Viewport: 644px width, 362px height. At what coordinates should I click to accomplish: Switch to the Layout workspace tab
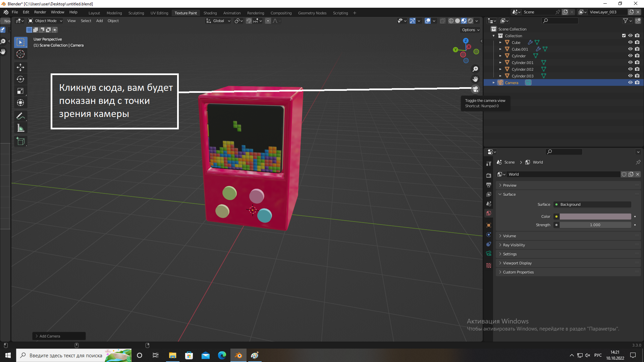point(94,13)
